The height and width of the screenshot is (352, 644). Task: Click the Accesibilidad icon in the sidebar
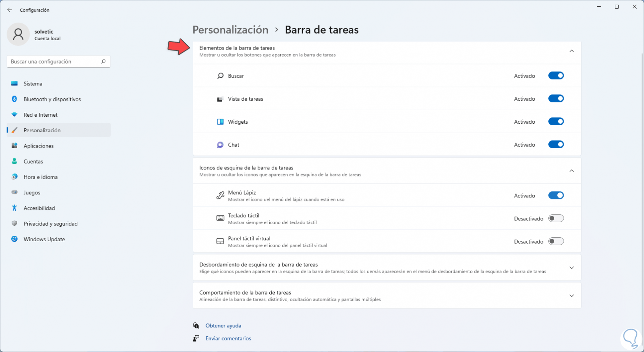pyautogui.click(x=14, y=208)
